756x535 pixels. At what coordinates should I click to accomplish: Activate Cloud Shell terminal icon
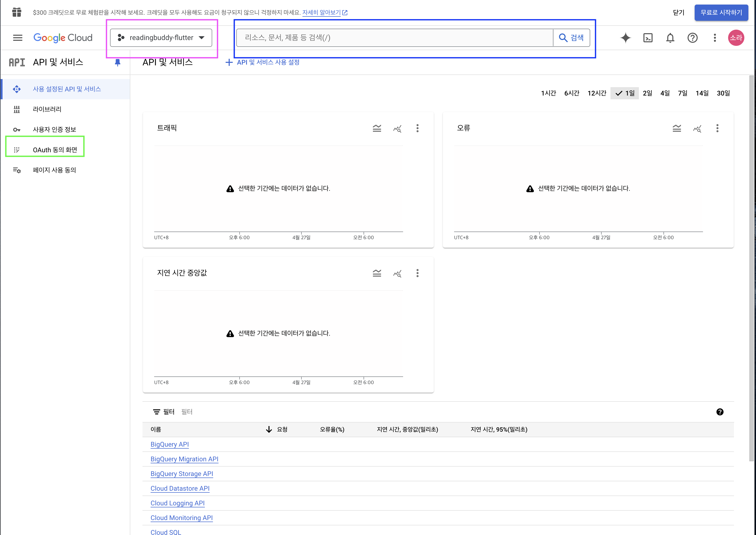point(647,38)
